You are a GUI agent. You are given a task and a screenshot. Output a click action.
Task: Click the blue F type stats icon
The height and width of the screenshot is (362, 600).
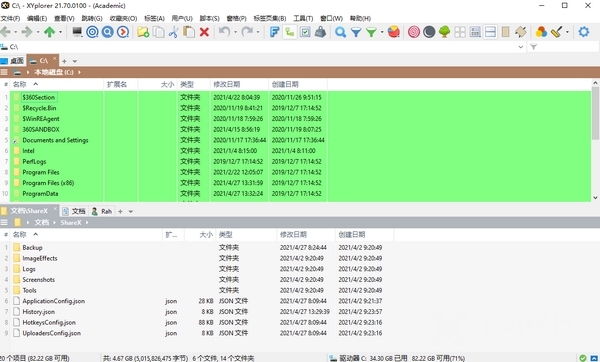274,32
